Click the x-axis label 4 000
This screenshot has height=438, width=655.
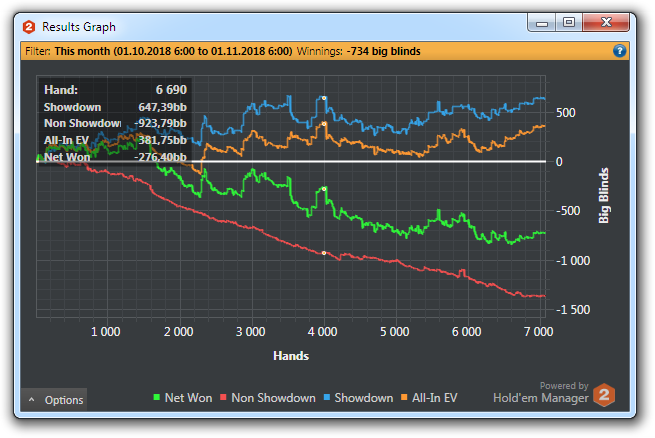pyautogui.click(x=322, y=332)
